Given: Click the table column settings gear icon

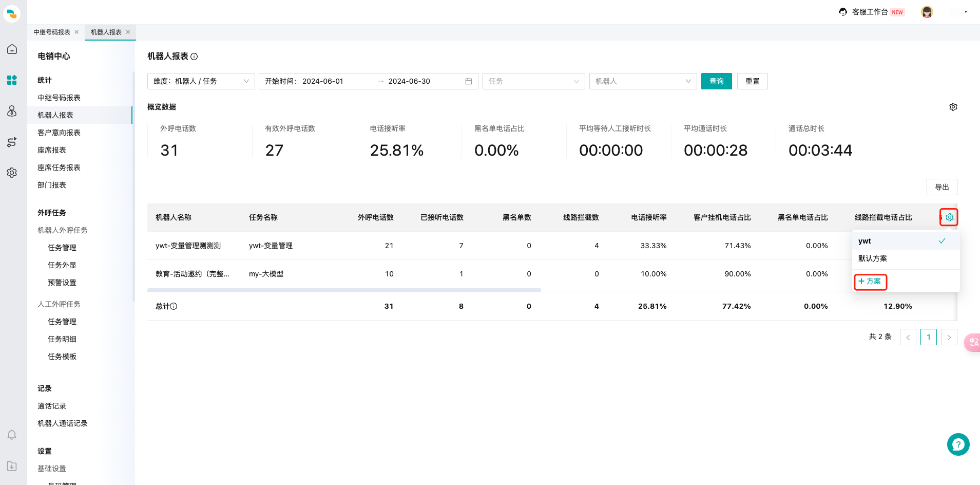Looking at the screenshot, I should pyautogui.click(x=949, y=217).
